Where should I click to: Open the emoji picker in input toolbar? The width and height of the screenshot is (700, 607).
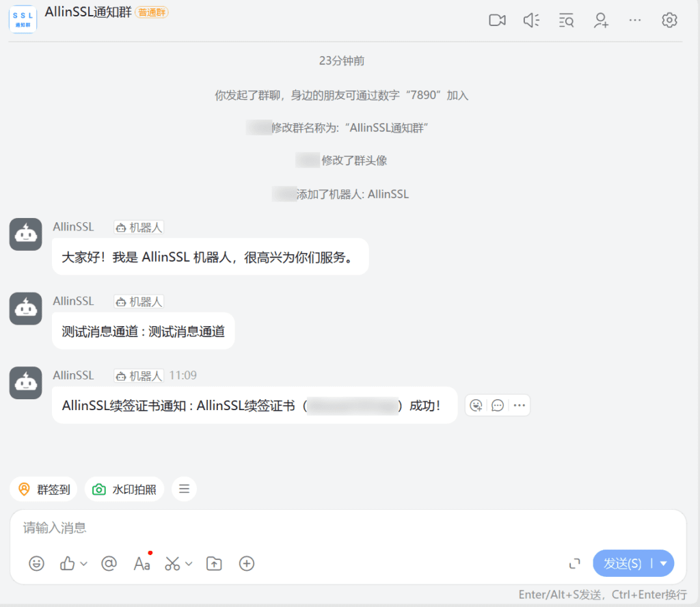point(36,563)
